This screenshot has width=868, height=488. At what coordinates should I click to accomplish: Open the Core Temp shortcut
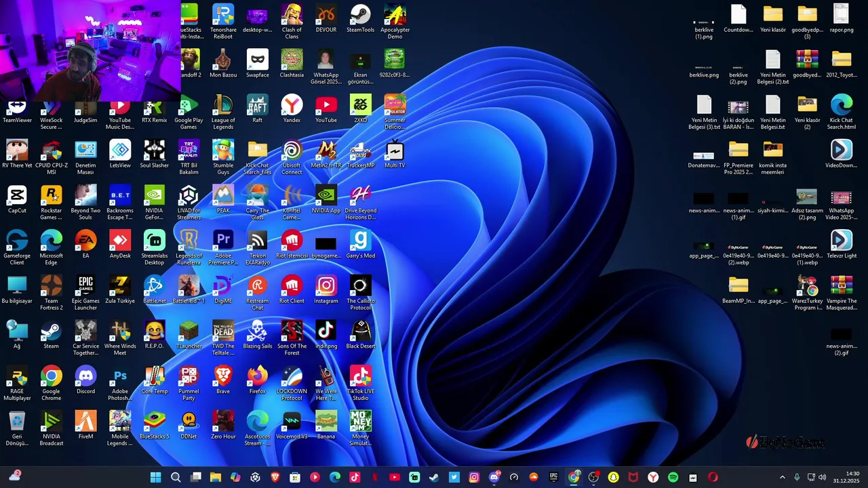155,380
